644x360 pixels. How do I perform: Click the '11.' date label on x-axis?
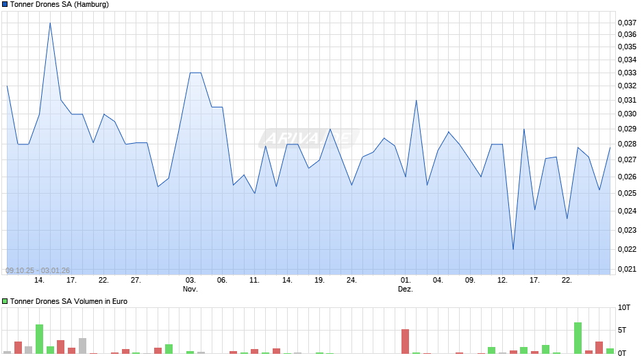(x=254, y=281)
